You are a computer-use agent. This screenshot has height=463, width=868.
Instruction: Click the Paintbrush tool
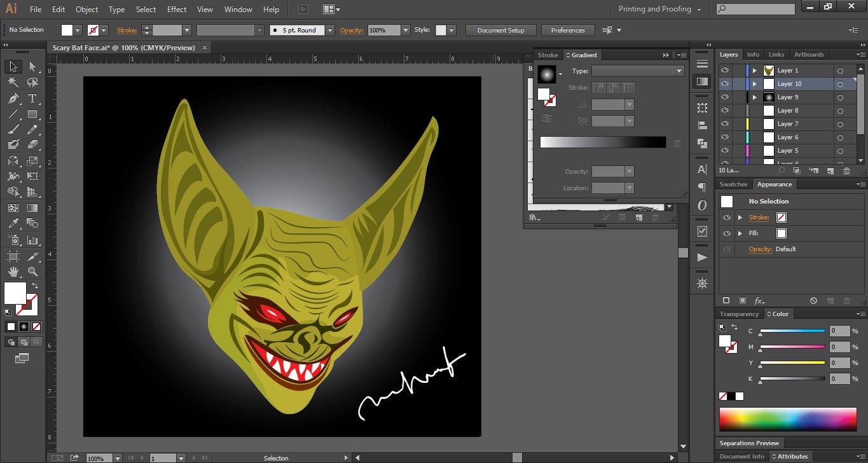point(13,129)
